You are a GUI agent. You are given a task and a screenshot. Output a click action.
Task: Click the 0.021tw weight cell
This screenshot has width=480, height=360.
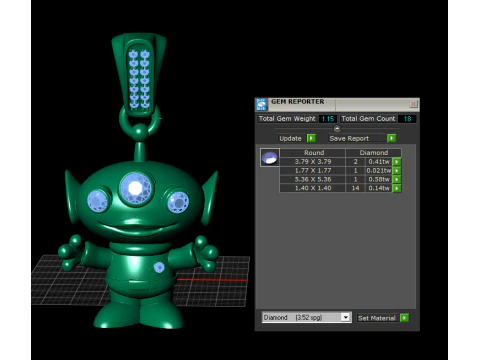click(379, 170)
